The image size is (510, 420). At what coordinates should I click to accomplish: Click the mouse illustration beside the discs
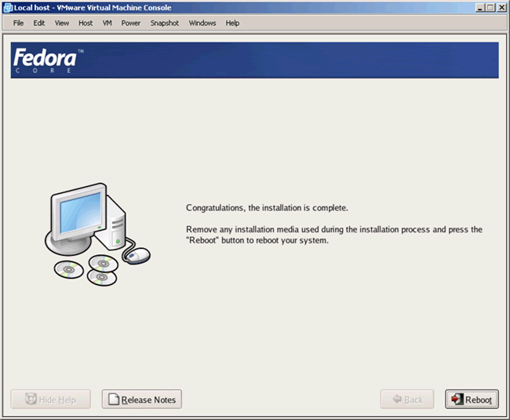coord(138,255)
